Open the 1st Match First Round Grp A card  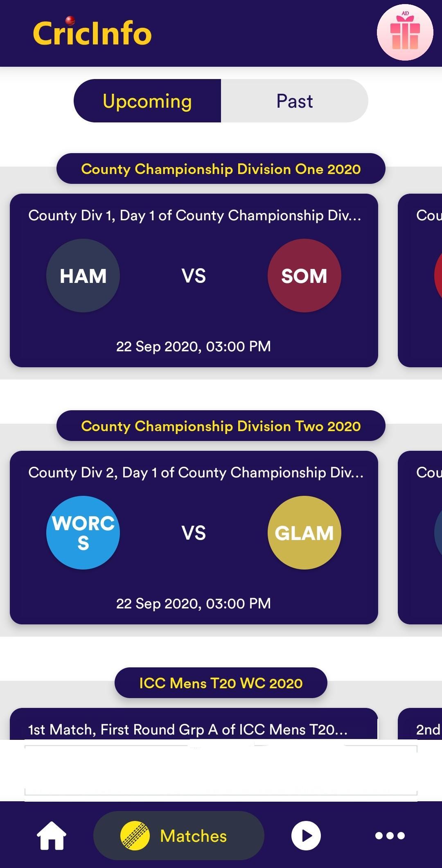tap(194, 724)
